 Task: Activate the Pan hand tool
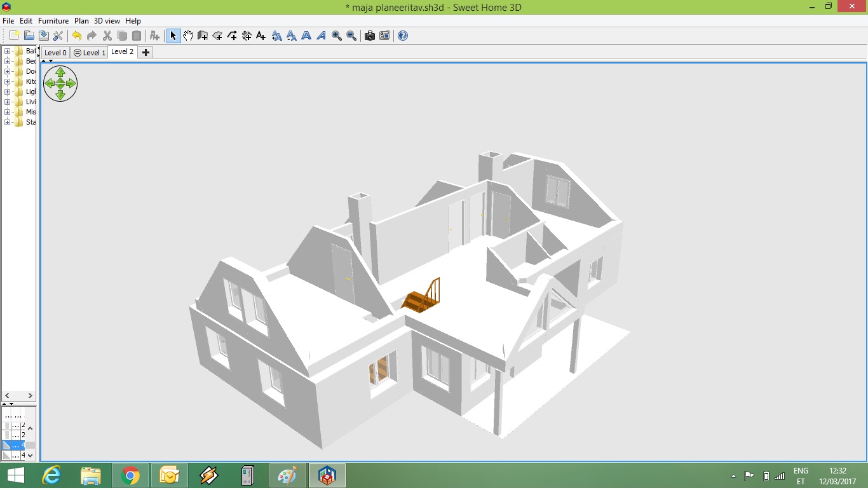(188, 36)
